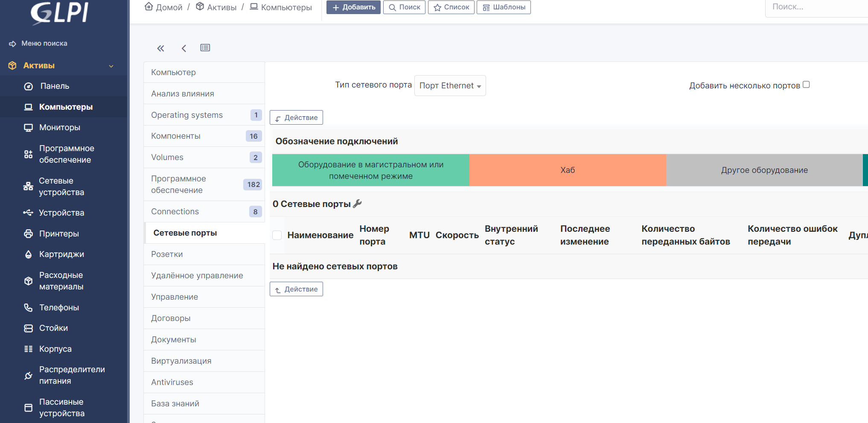
Task: Open the Operating systems tab
Action: [204, 115]
